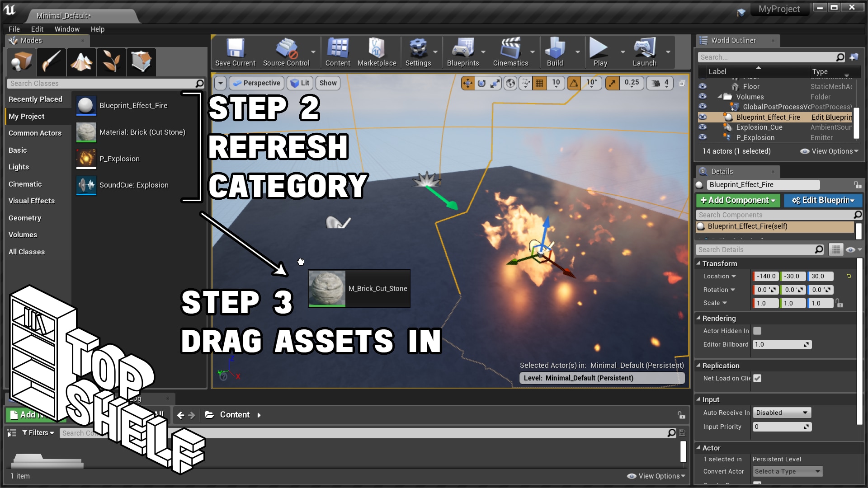This screenshot has height=488, width=868.
Task: Toggle visibility of Explosion_Cue actor
Action: [x=703, y=127]
